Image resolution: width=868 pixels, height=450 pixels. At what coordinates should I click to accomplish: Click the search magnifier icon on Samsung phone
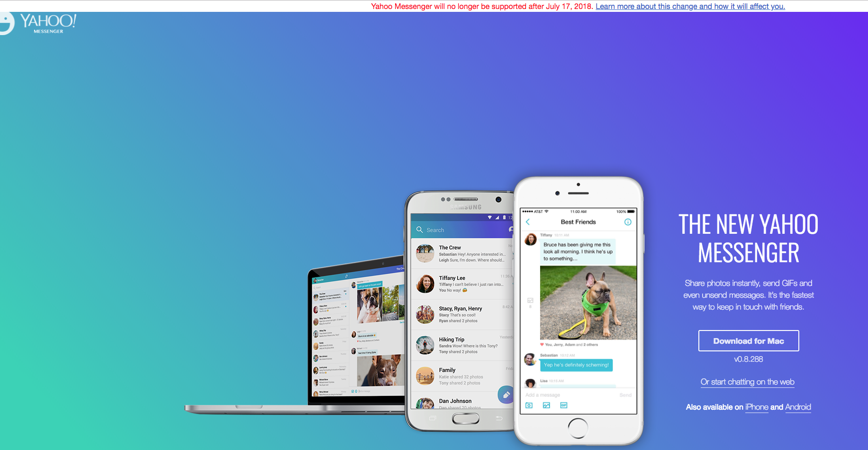tap(419, 230)
